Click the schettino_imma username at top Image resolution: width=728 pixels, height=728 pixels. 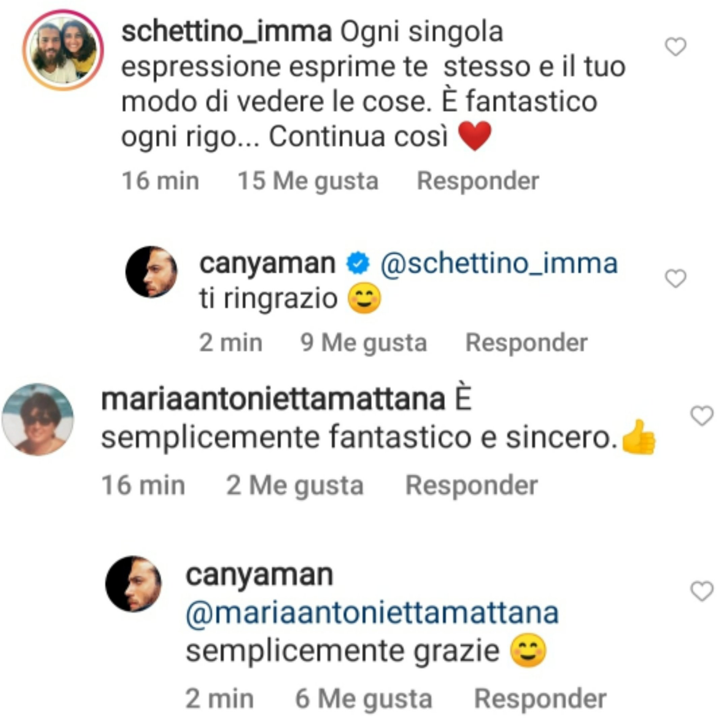click(226, 32)
